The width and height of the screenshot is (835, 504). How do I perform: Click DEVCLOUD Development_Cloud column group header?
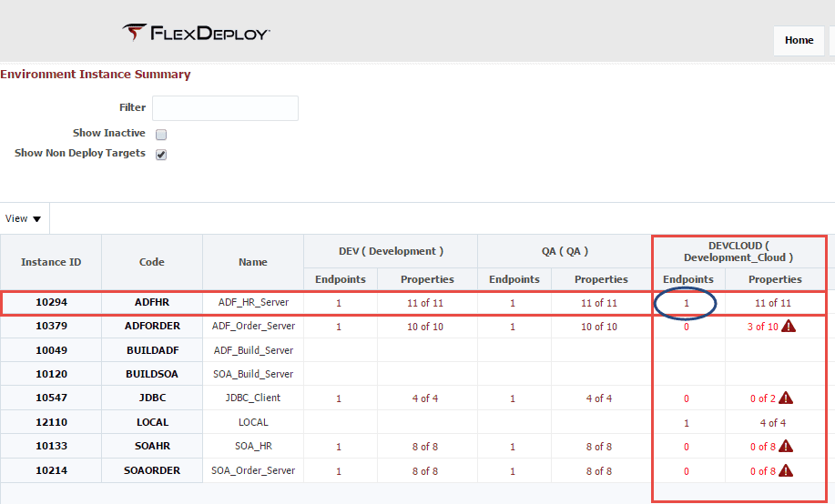tap(738, 252)
